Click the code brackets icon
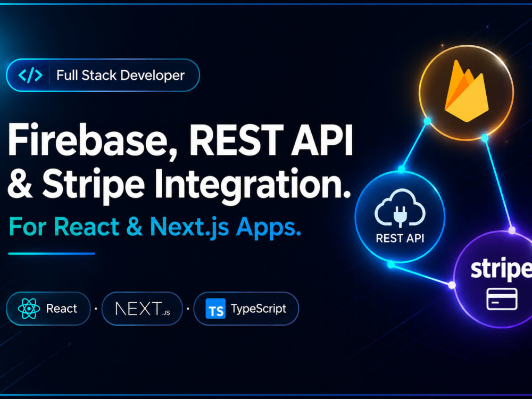Image resolution: width=532 pixels, height=399 pixels. coord(30,75)
